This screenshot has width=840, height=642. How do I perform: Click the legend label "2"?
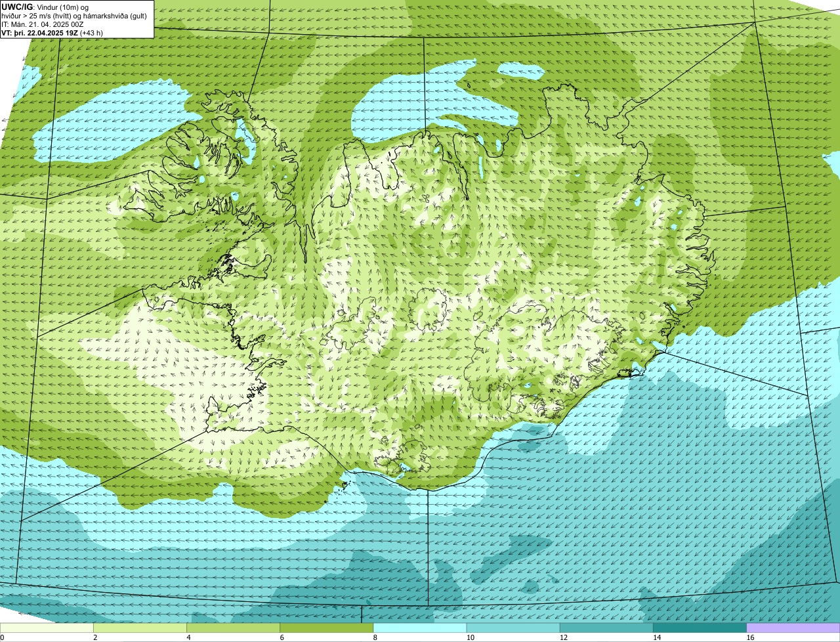pos(96,637)
